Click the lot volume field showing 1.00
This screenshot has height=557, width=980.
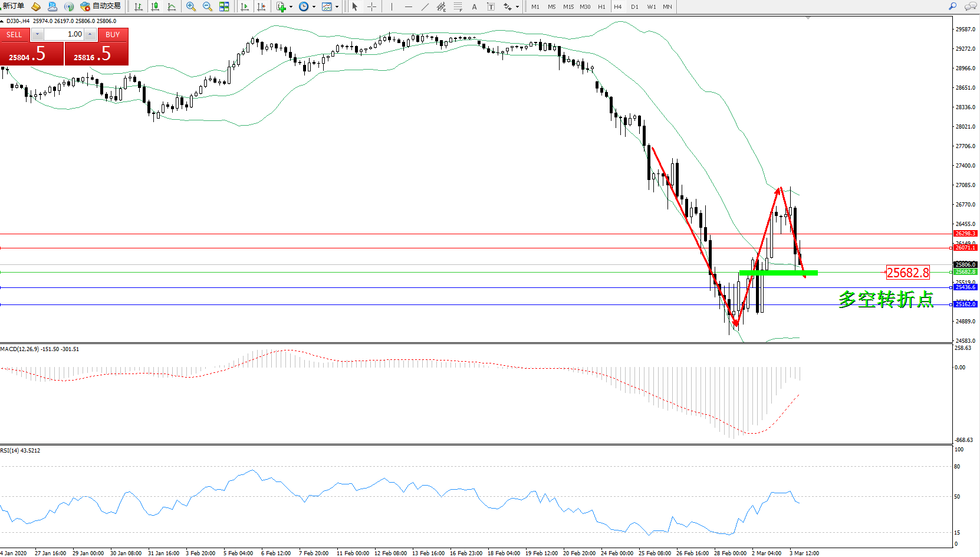pyautogui.click(x=64, y=34)
